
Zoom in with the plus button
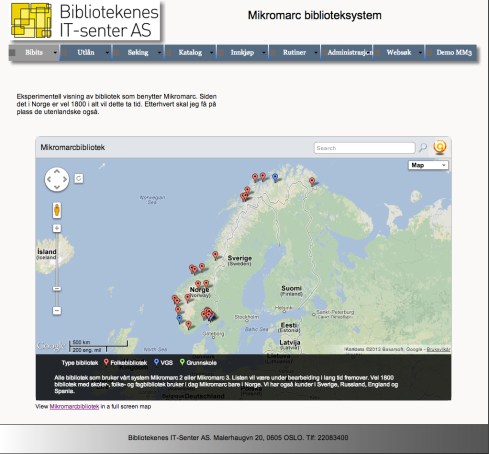click(57, 228)
